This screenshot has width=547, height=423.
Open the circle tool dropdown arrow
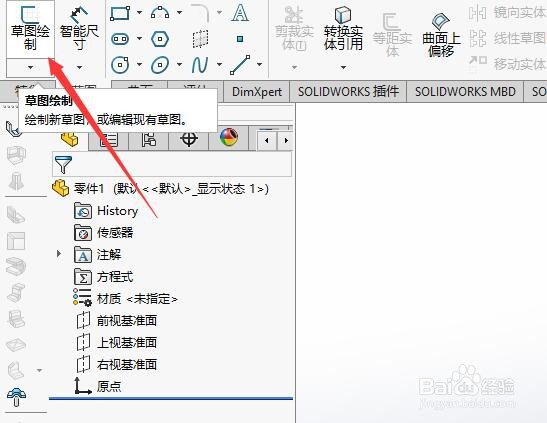[x=139, y=64]
